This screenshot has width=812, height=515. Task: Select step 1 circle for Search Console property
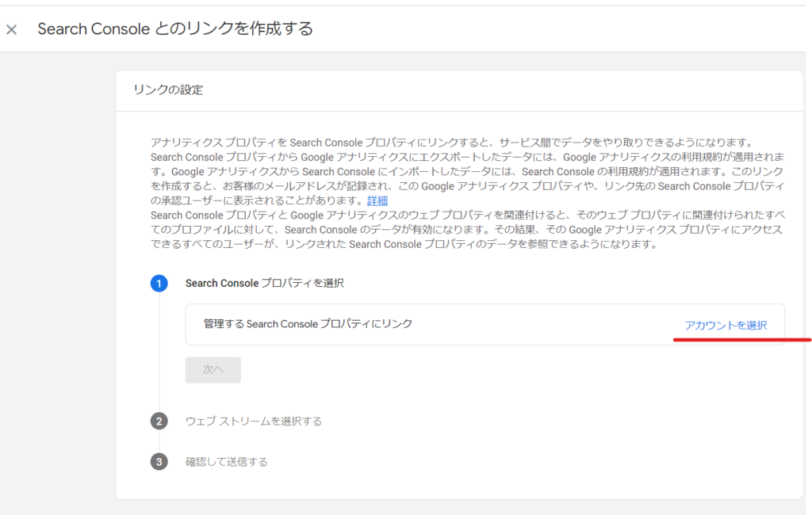coord(159,283)
